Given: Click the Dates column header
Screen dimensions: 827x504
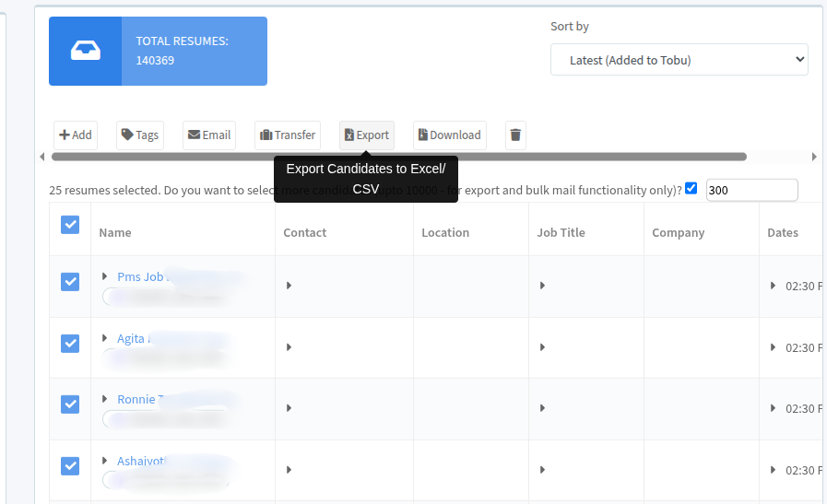Looking at the screenshot, I should 783,232.
